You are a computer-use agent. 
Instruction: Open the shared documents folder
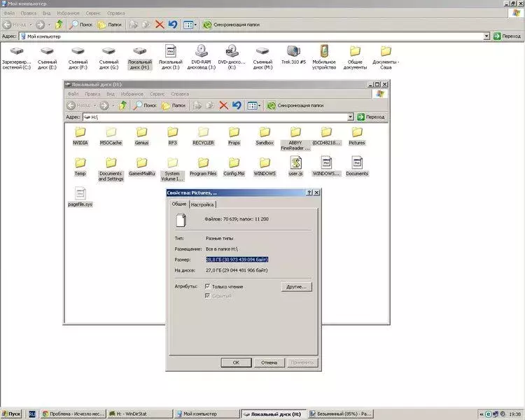pos(355,57)
